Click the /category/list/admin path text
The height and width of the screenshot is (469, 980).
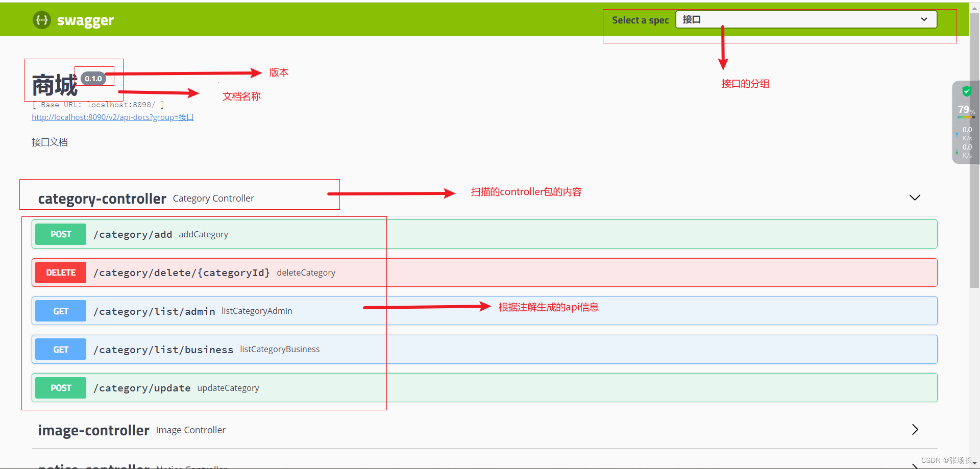pyautogui.click(x=154, y=311)
